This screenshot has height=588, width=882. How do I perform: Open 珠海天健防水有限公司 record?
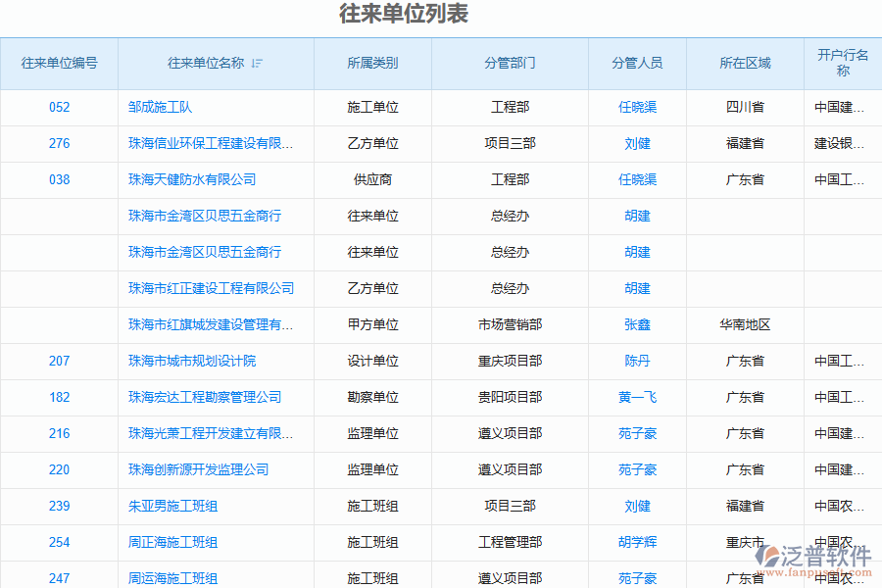192,179
